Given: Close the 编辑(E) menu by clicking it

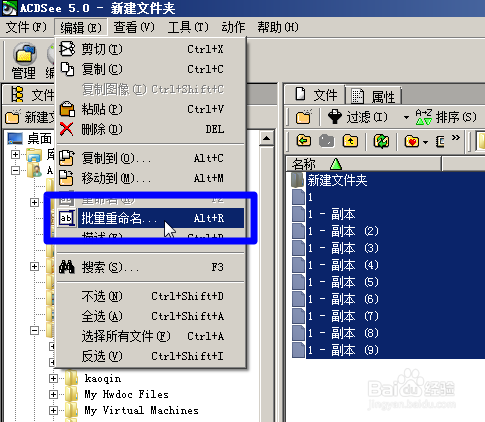Looking at the screenshot, I should [81, 27].
